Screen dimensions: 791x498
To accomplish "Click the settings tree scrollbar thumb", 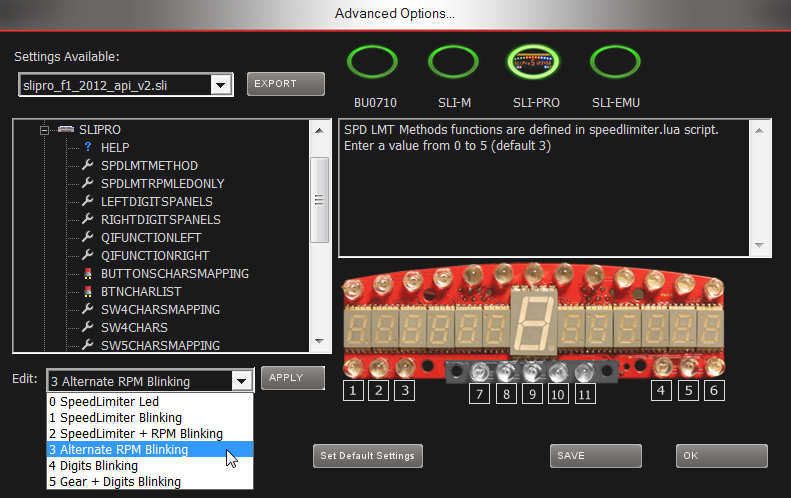I will point(319,200).
